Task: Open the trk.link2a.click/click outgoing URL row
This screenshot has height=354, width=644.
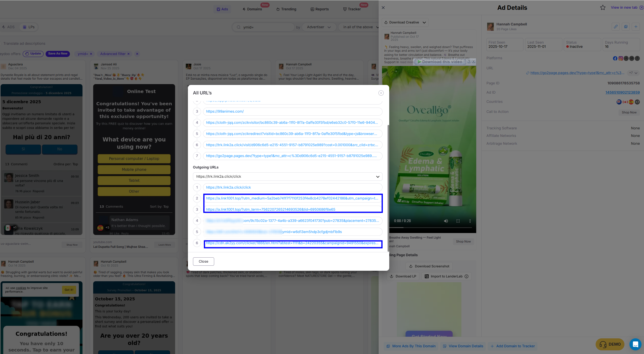Action: point(292,187)
